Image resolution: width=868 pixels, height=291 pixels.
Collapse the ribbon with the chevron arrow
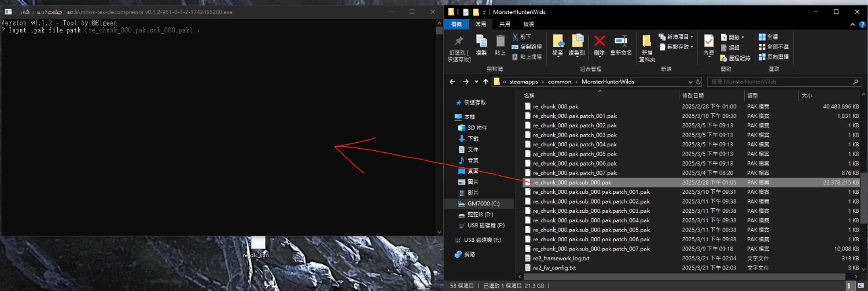pyautogui.click(x=852, y=24)
